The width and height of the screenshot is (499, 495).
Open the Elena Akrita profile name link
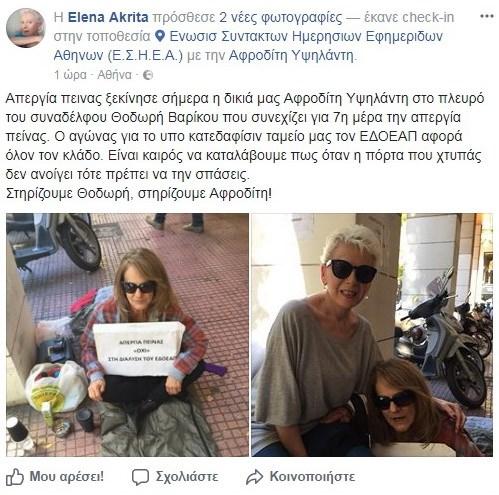click(x=108, y=17)
